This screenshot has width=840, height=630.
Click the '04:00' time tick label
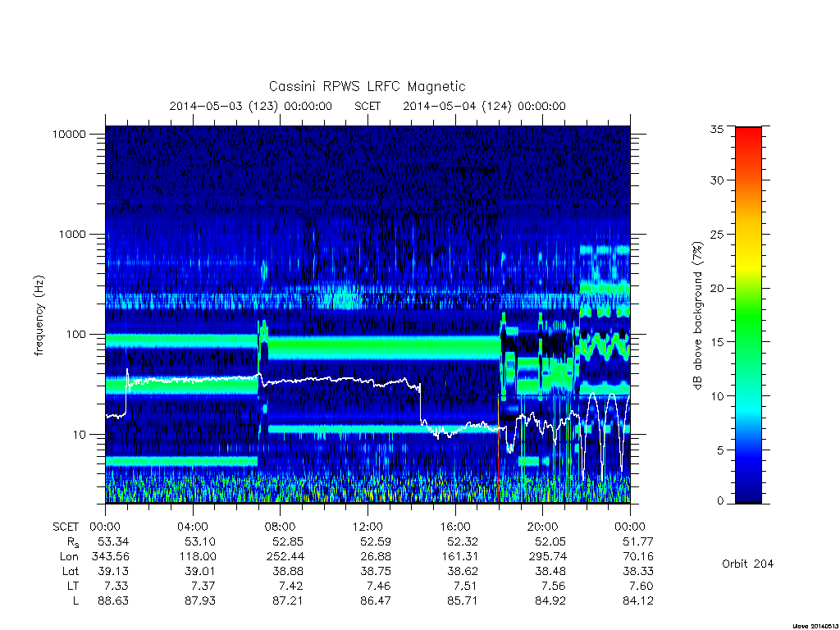[193, 527]
